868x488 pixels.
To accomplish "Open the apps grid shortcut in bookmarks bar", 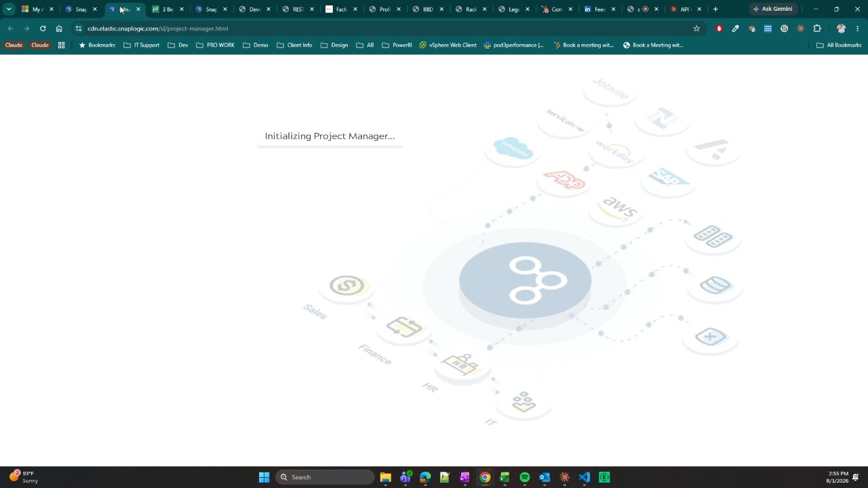I will tap(61, 45).
